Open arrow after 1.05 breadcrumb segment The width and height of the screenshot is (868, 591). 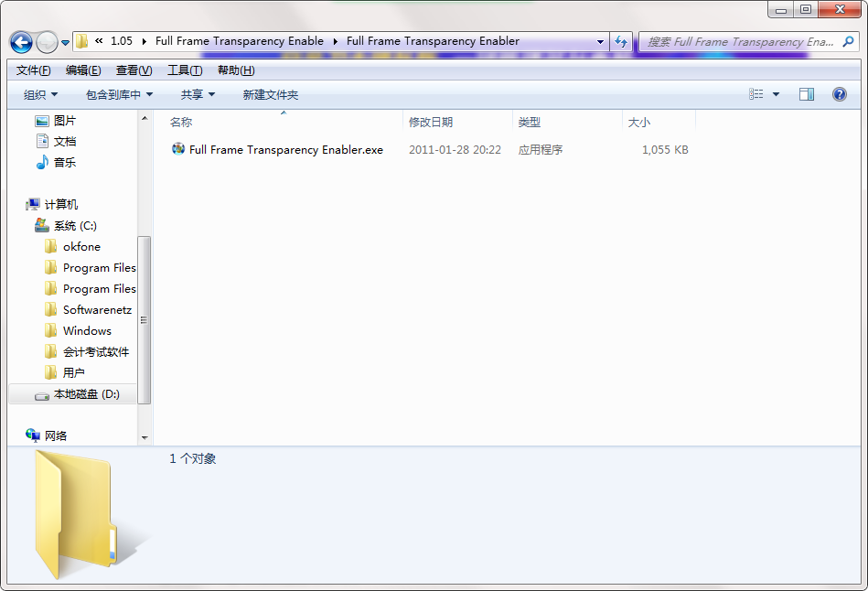click(x=144, y=41)
